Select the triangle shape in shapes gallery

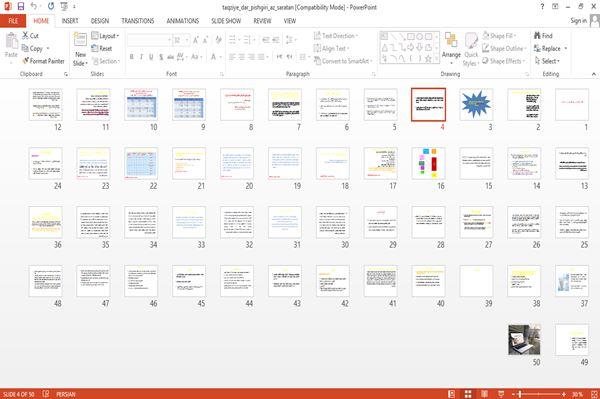(385, 47)
